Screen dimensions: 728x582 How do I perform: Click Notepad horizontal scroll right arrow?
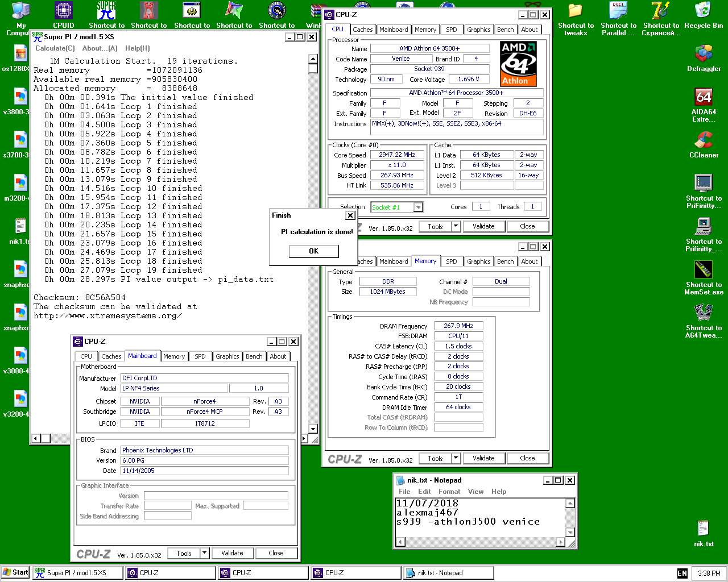[561, 542]
